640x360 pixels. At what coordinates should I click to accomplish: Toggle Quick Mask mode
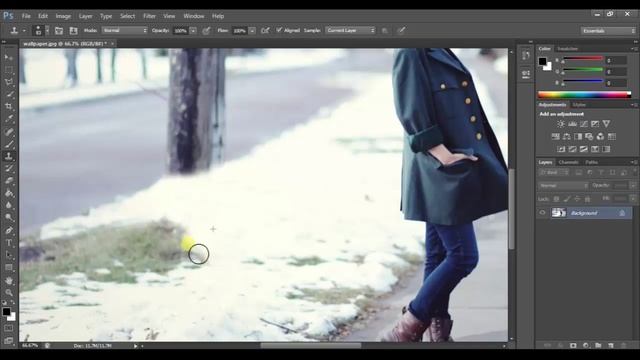pyautogui.click(x=9, y=328)
